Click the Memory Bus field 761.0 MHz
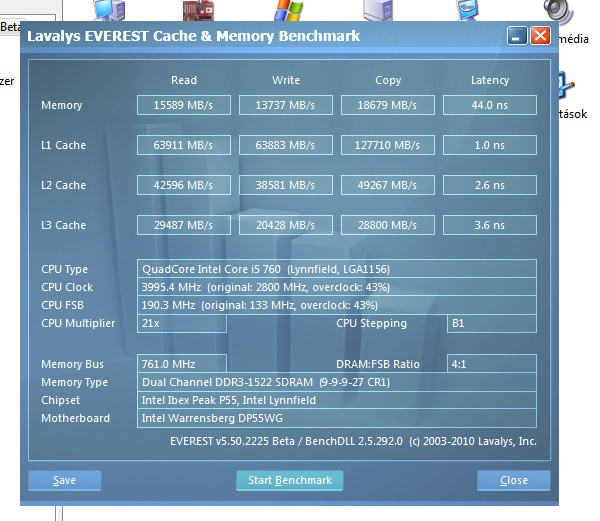 tap(182, 364)
